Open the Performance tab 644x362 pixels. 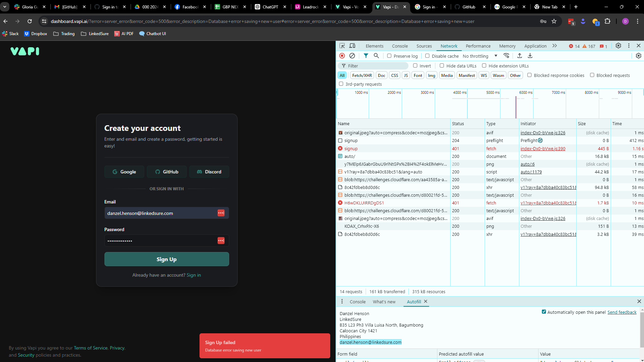pyautogui.click(x=478, y=46)
